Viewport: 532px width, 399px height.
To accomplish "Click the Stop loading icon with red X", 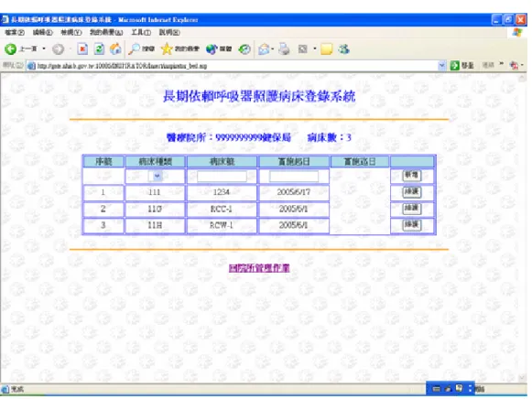I will tap(82, 49).
